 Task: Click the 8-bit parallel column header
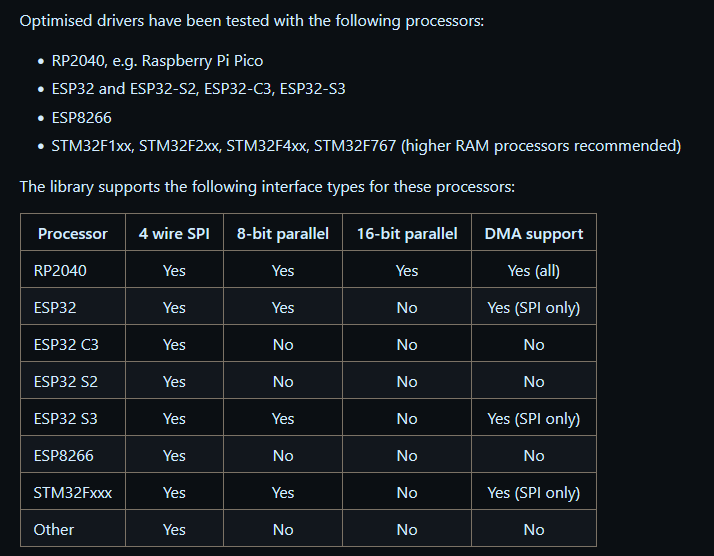(283, 234)
